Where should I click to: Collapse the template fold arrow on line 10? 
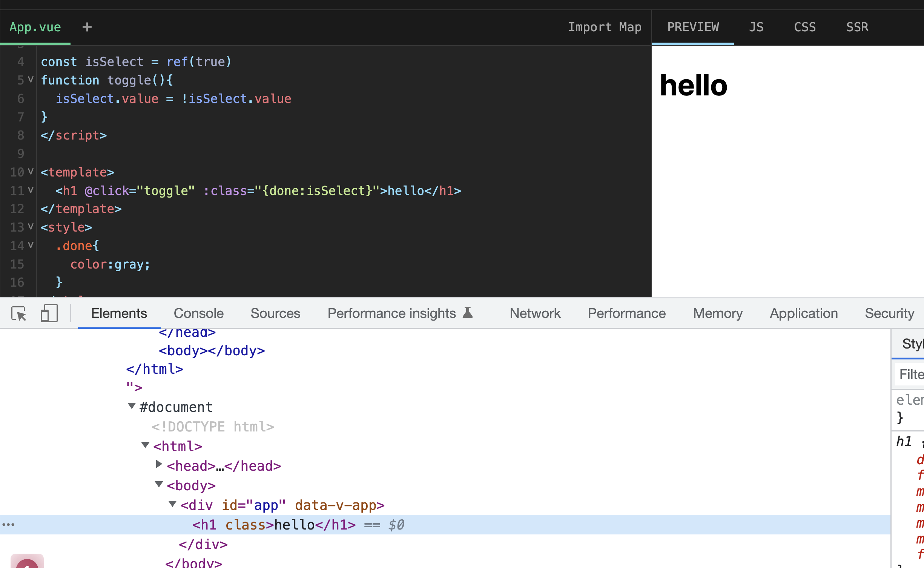[31, 172]
